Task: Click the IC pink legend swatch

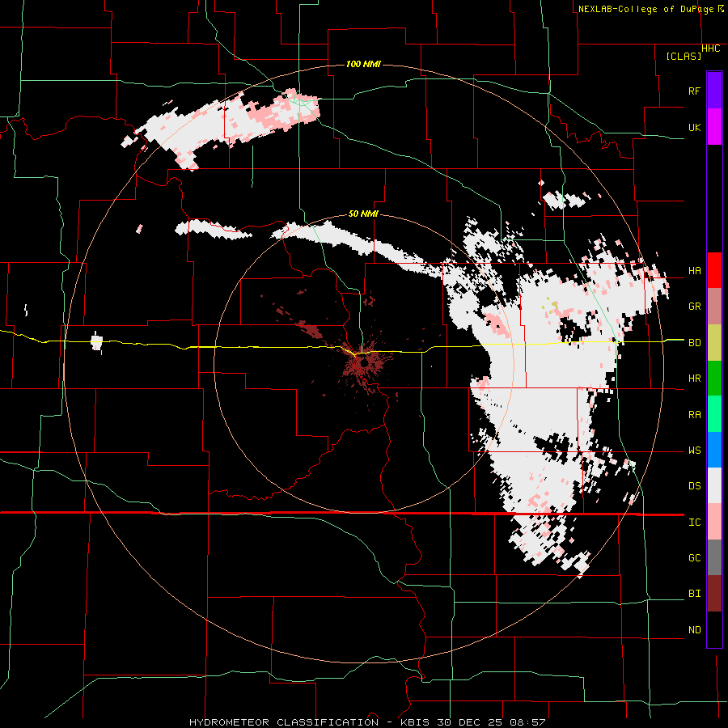Action: [714, 522]
